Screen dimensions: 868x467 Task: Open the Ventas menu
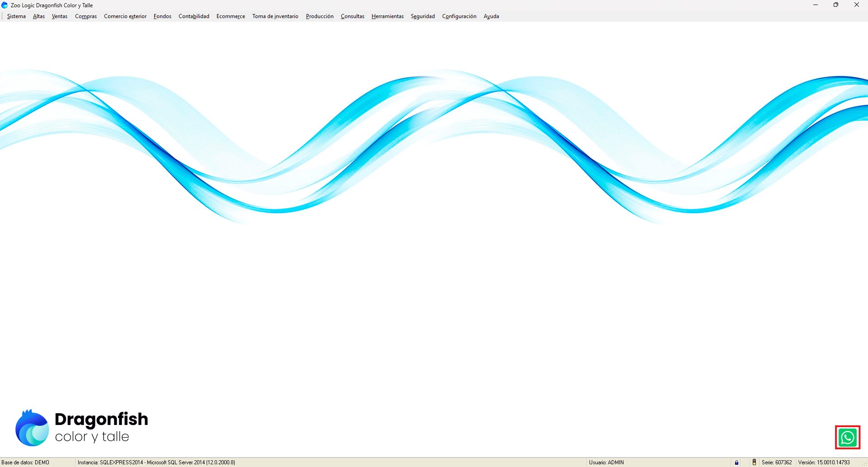coord(60,16)
